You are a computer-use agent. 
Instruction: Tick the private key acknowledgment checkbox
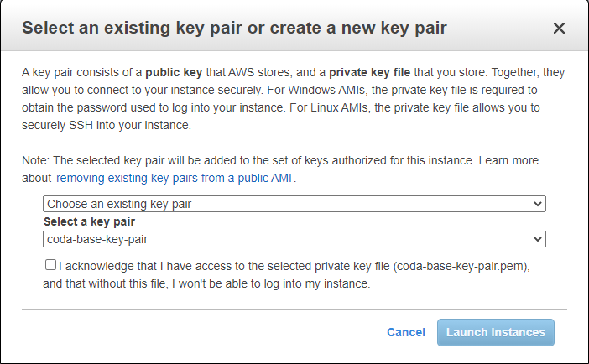click(50, 265)
